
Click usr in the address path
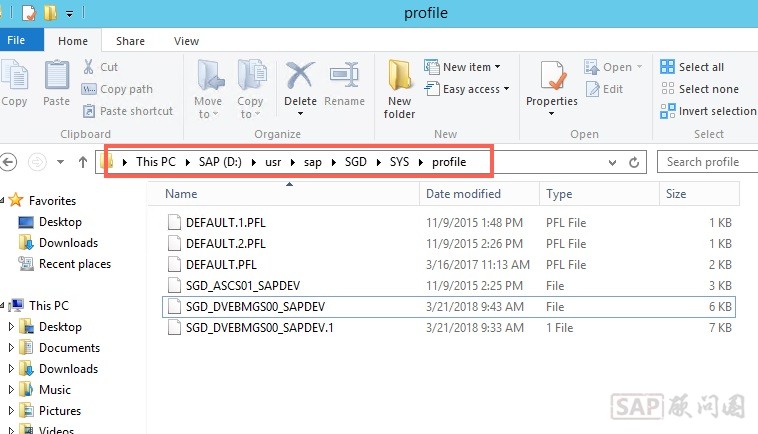tap(273, 162)
